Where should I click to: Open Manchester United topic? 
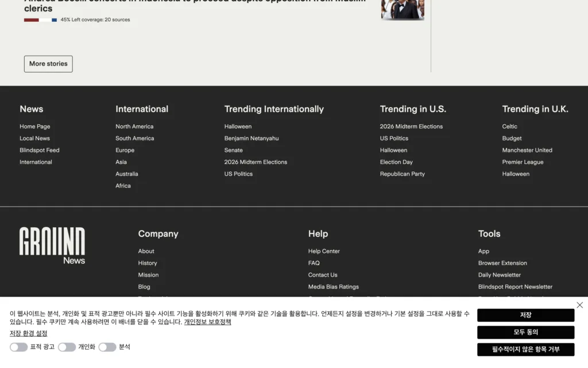[527, 150]
